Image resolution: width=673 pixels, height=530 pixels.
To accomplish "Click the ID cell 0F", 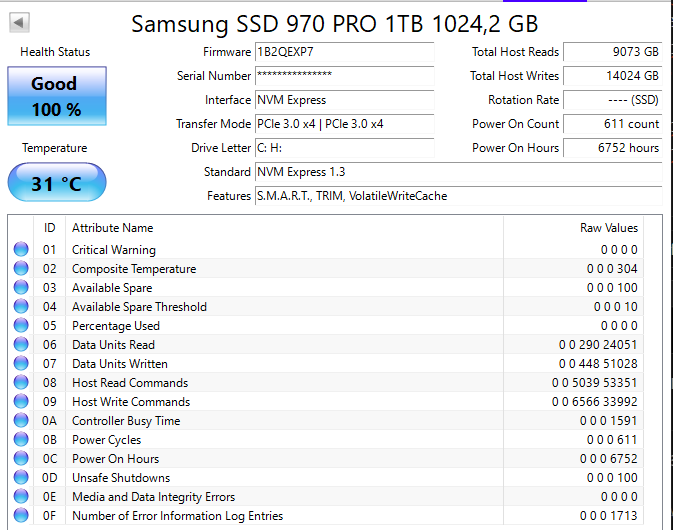I will click(49, 516).
